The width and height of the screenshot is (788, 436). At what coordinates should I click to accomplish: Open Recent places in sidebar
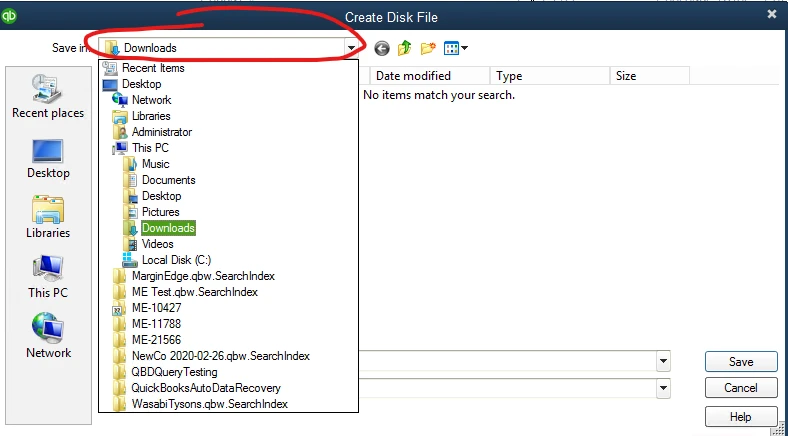48,96
